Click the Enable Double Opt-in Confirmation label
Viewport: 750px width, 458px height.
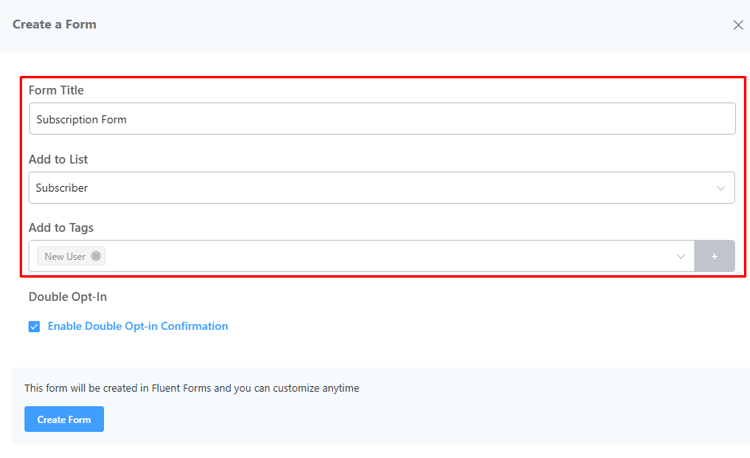click(x=138, y=326)
